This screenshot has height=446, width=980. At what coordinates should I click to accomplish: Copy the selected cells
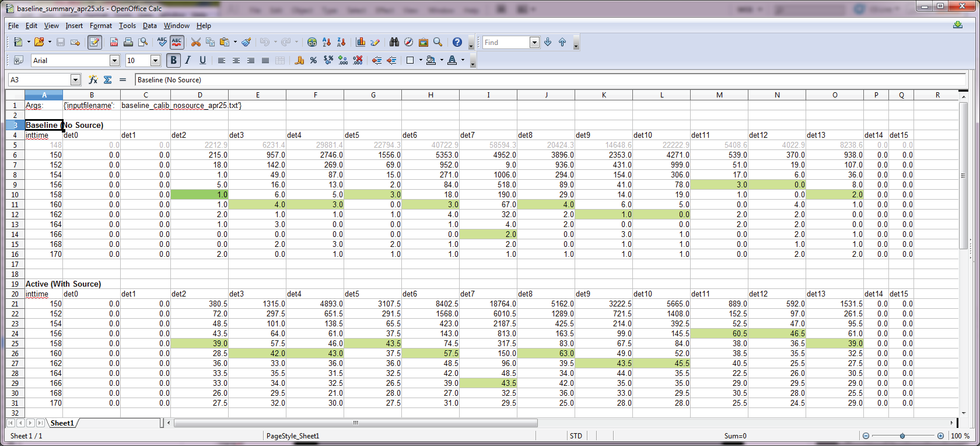coord(211,42)
